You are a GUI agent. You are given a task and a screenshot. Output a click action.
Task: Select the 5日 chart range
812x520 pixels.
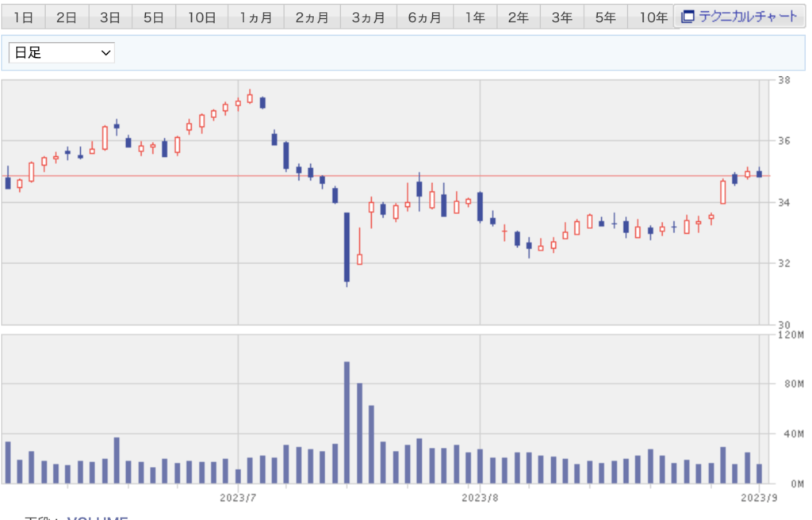point(154,17)
